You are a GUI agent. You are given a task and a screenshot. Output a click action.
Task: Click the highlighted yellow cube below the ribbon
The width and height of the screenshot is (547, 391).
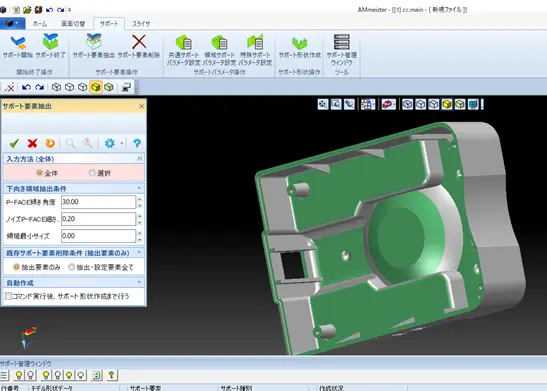click(96, 87)
